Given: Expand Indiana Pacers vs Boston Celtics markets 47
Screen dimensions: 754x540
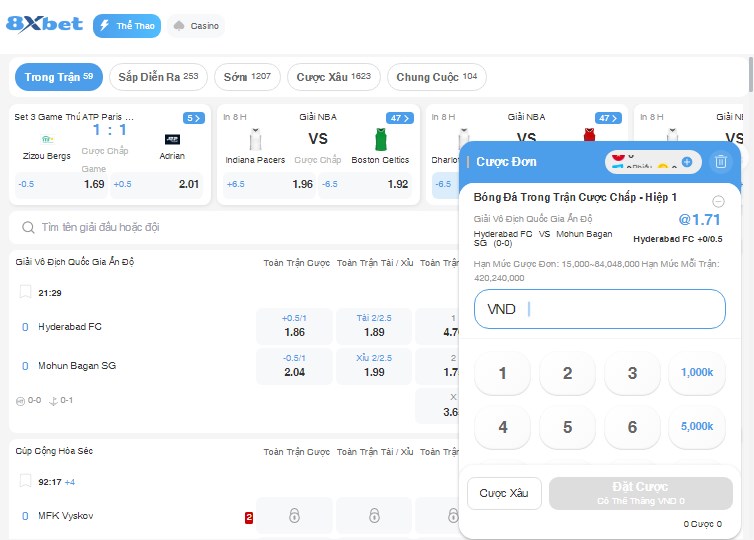Looking at the screenshot, I should tap(400, 118).
